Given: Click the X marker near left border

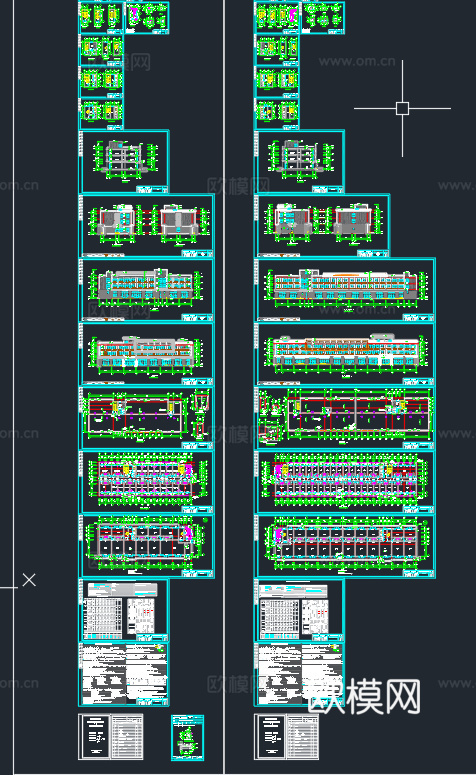Looking at the screenshot, I should 29,580.
